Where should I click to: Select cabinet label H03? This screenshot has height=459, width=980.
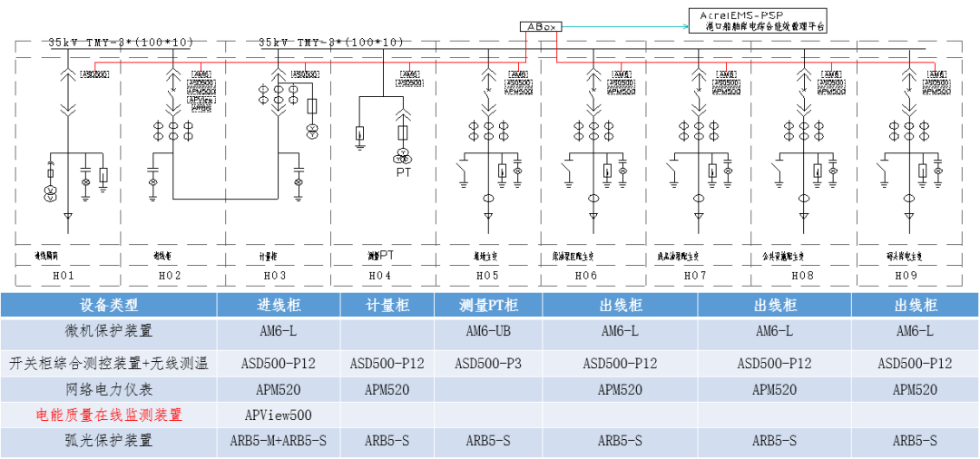(274, 275)
